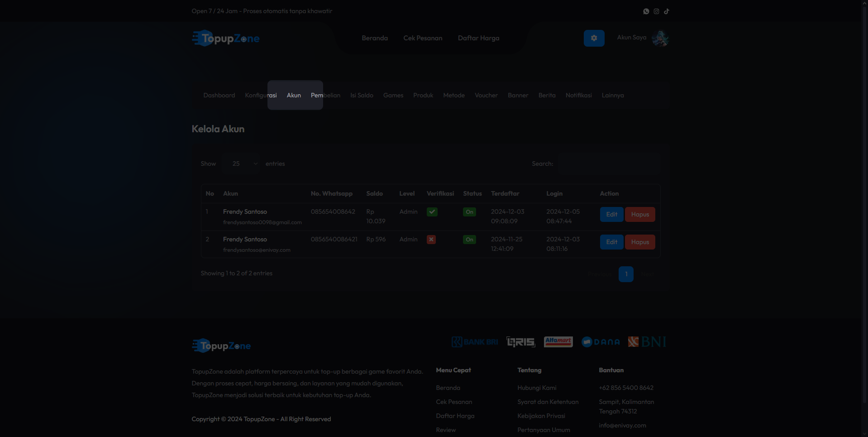Open the Notifikasi tab

tap(578, 96)
